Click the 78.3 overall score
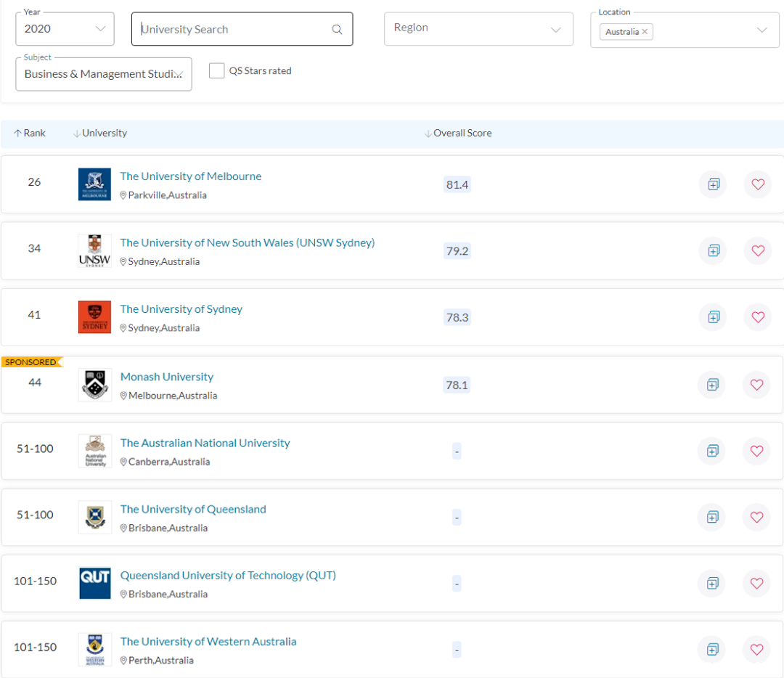 457,317
